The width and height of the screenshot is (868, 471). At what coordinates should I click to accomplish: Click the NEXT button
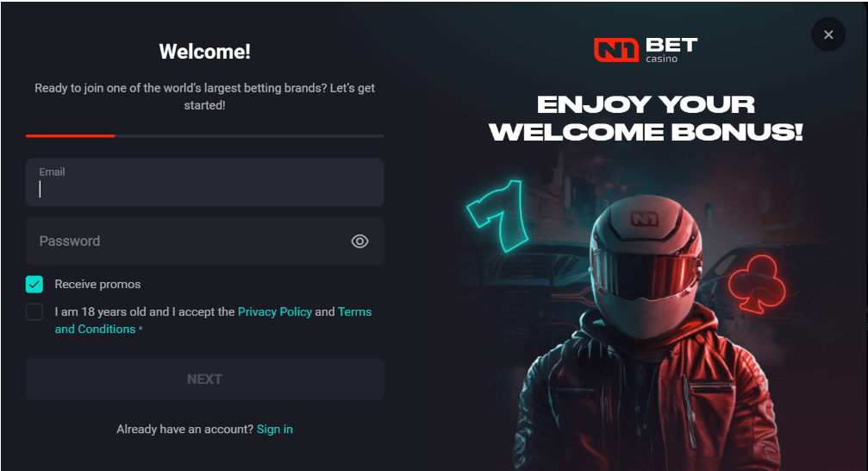click(x=205, y=379)
